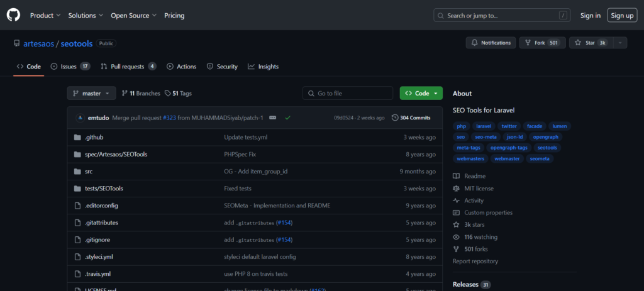View the 304 Commits history

[x=411, y=118]
